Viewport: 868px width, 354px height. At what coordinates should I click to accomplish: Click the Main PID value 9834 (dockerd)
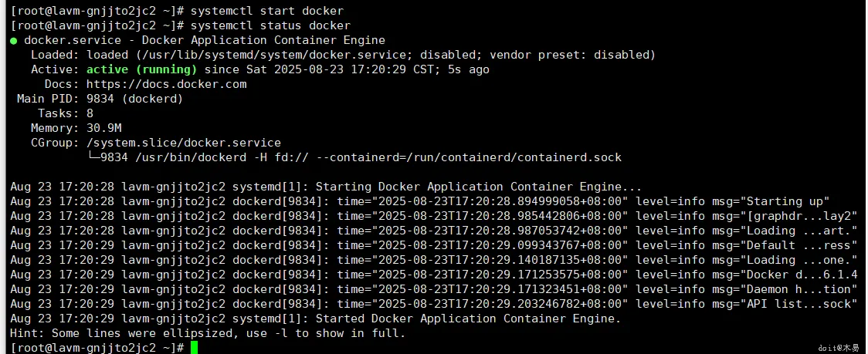(134, 99)
